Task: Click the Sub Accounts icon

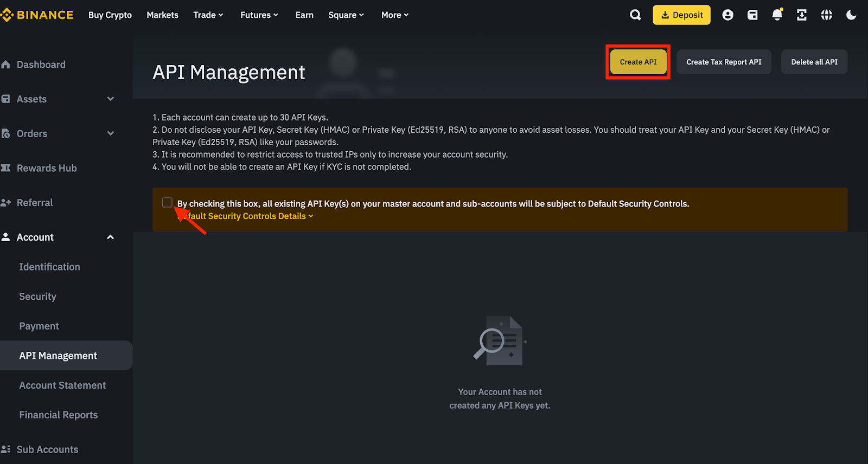Action: pos(5,449)
